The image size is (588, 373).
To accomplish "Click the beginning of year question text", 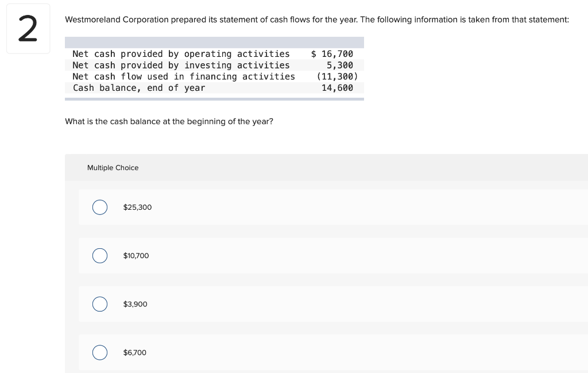I will click(169, 121).
